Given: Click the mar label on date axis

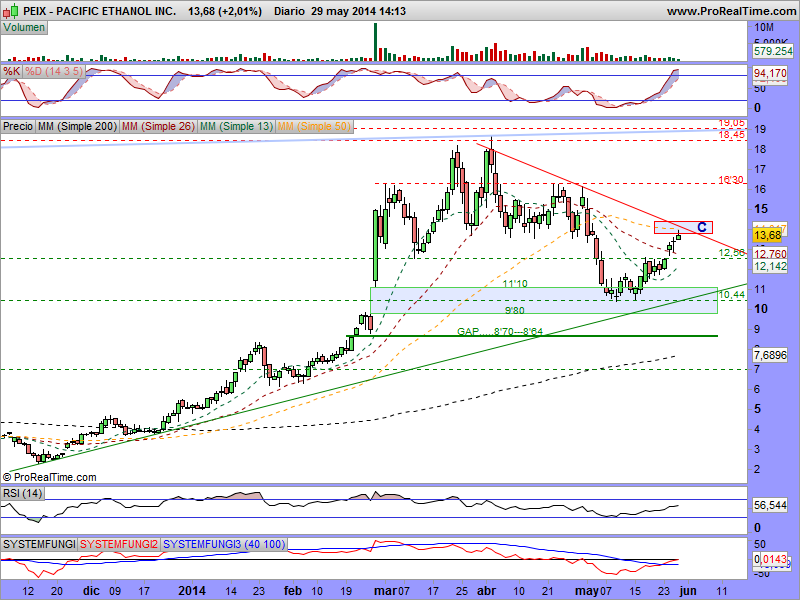Looking at the screenshot, I should pos(385,591).
